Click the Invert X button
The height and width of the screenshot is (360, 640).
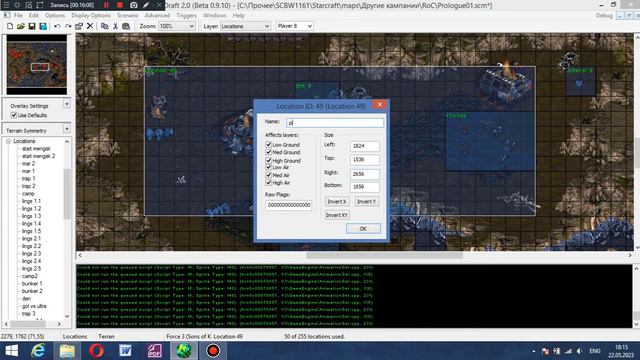click(337, 202)
